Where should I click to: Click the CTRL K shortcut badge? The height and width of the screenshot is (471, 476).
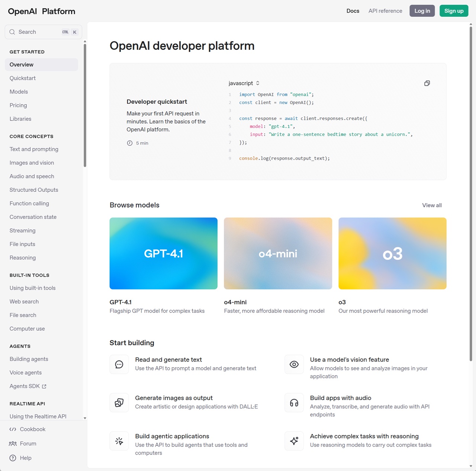70,32
